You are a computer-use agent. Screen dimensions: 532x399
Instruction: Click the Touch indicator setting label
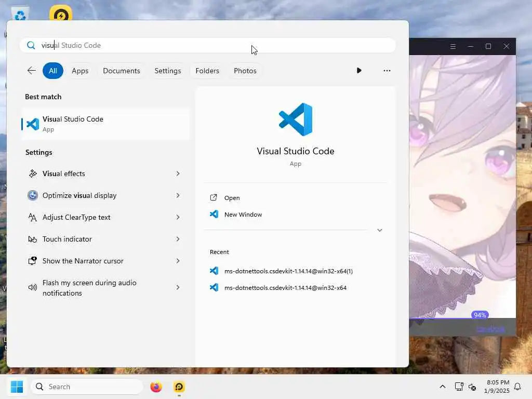67,239
